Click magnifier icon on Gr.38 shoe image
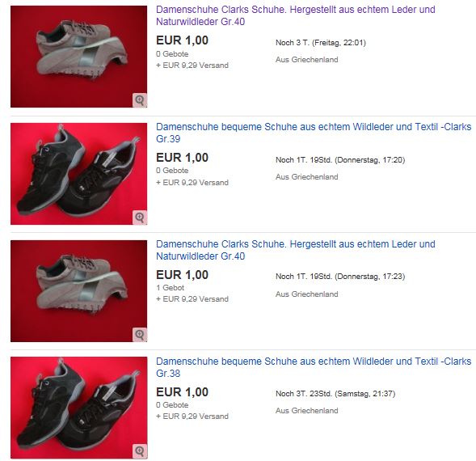Viewport: 476px width, 461px height. point(140,451)
